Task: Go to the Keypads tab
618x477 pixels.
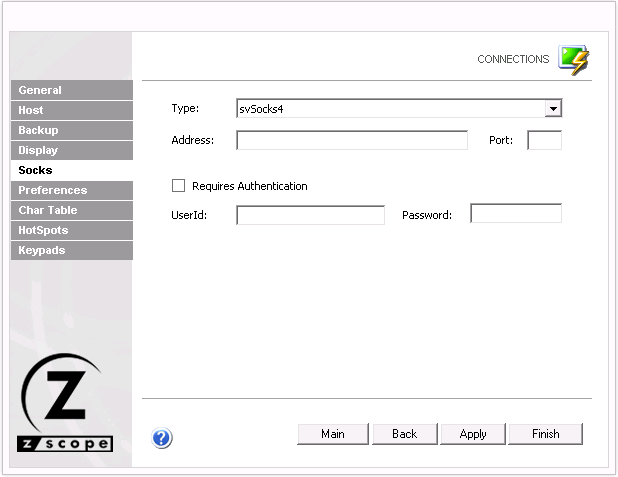Action: [x=72, y=251]
